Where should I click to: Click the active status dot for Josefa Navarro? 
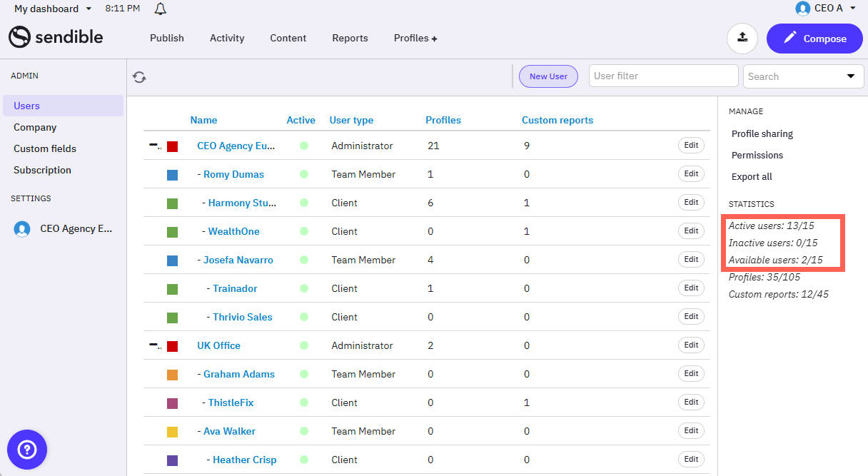click(x=304, y=260)
